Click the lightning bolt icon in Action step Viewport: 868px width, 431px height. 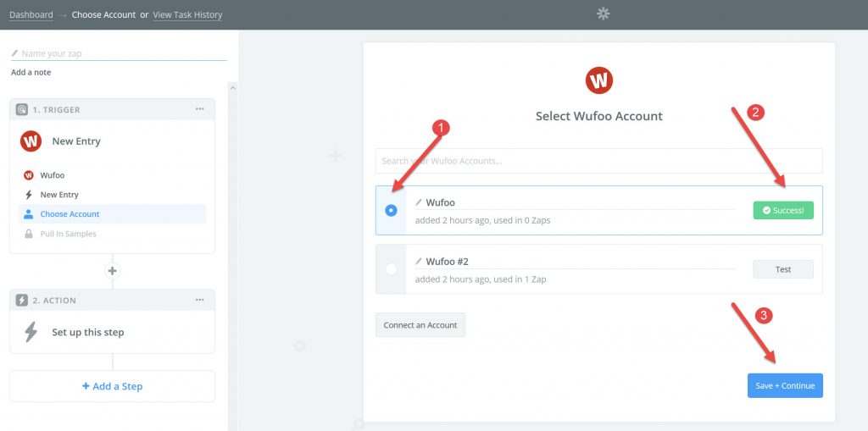coord(31,332)
